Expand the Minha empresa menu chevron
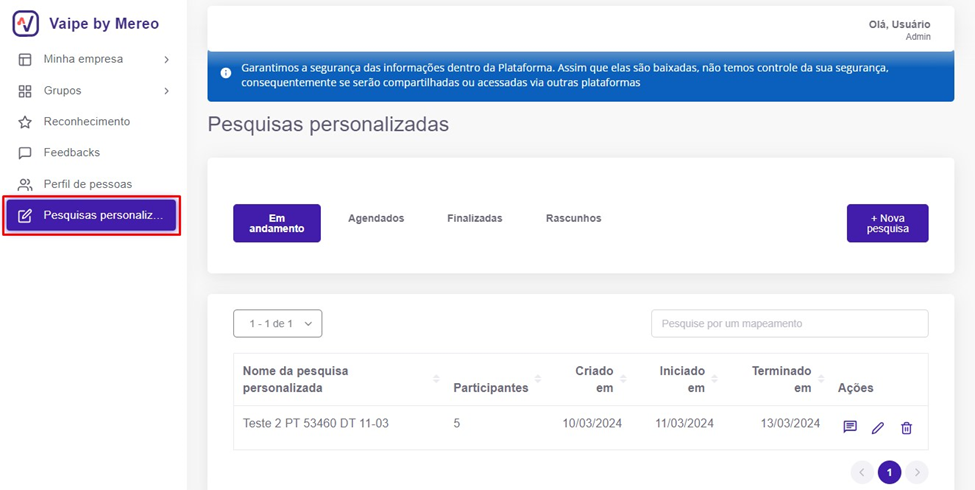Viewport: 975px width, 490px height. tap(167, 60)
